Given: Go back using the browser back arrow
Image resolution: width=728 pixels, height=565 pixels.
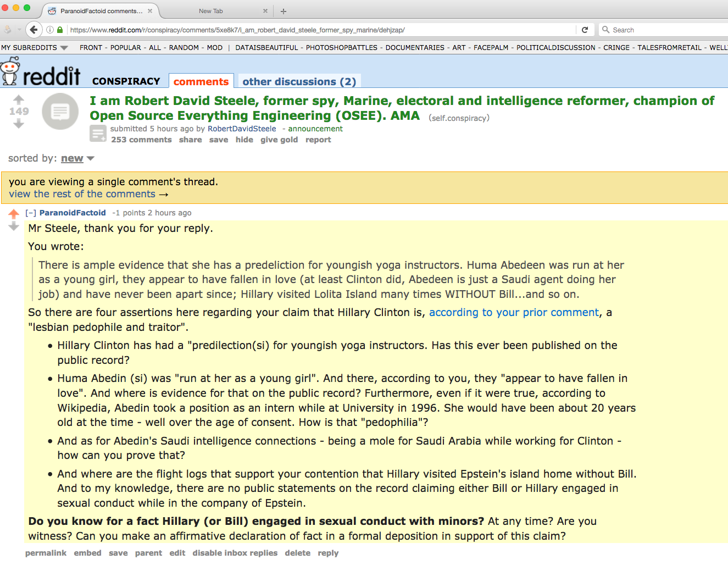Looking at the screenshot, I should coord(34,30).
